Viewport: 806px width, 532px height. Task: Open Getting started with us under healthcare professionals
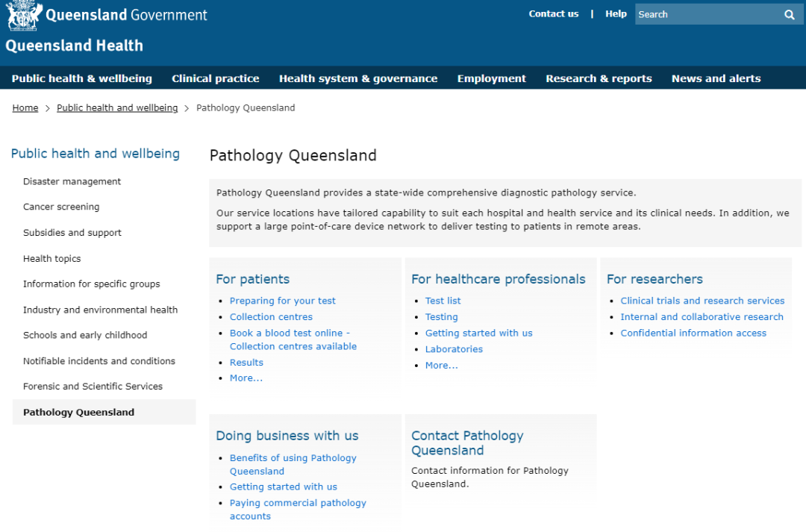(x=479, y=333)
